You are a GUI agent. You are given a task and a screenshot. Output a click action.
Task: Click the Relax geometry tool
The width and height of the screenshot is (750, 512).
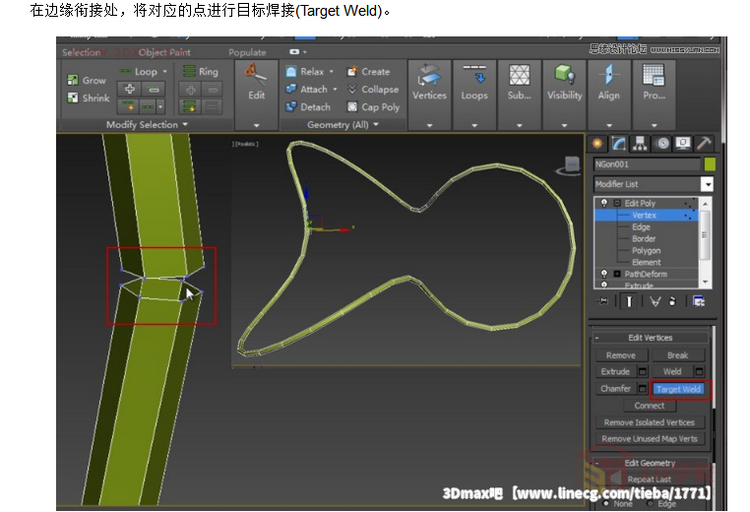coord(305,72)
